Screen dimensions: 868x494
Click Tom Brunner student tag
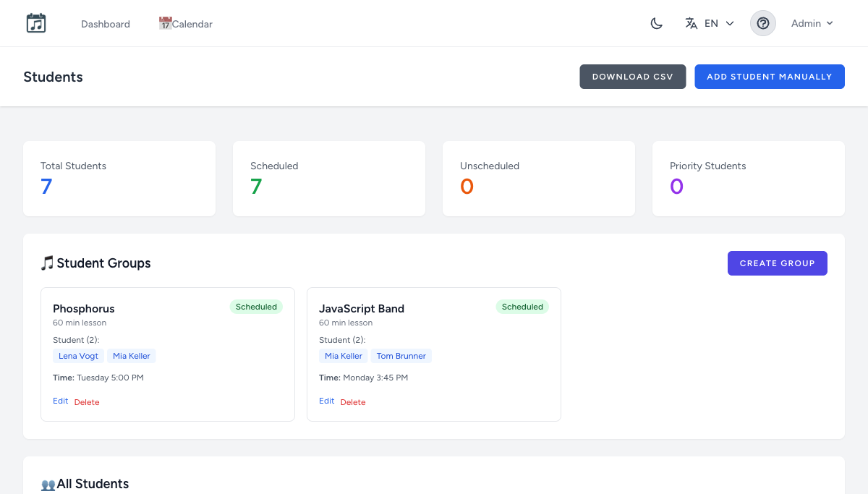pos(401,356)
